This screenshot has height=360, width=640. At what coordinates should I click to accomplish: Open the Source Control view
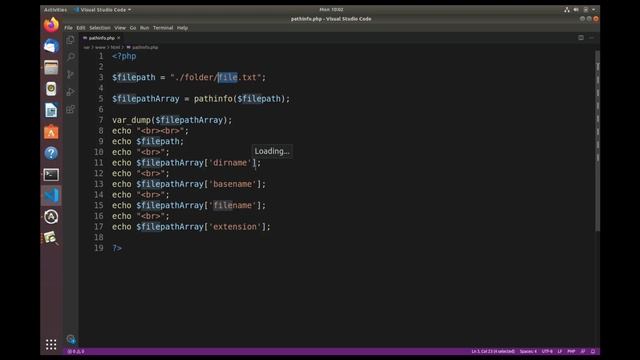71,74
